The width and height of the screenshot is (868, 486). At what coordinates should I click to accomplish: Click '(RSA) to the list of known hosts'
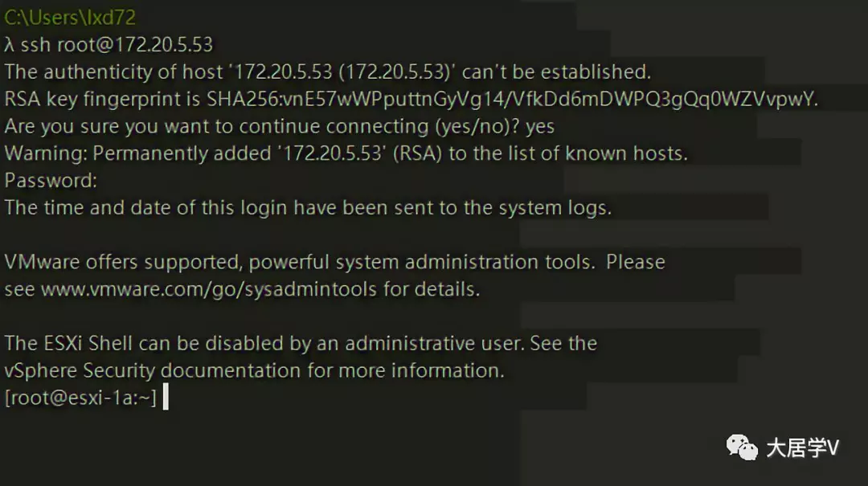pyautogui.click(x=540, y=153)
